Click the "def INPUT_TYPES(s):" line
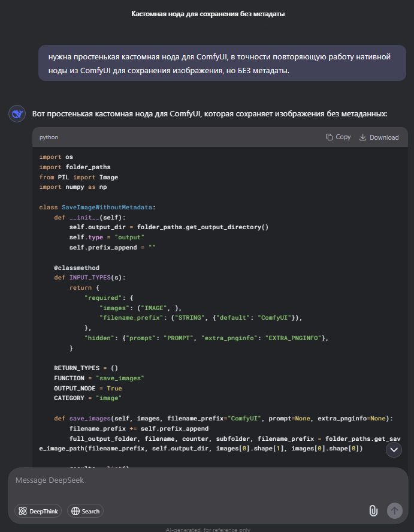414x532 pixels. tap(90, 278)
